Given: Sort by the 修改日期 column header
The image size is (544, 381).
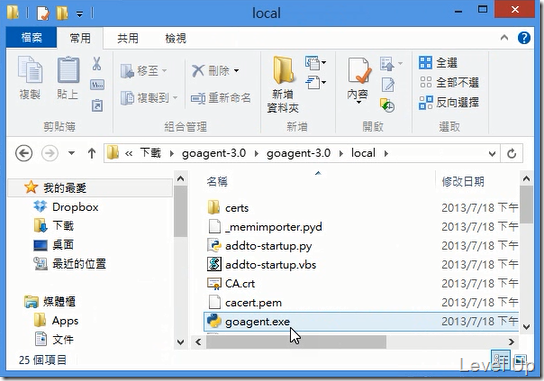Looking at the screenshot, I should (x=463, y=181).
